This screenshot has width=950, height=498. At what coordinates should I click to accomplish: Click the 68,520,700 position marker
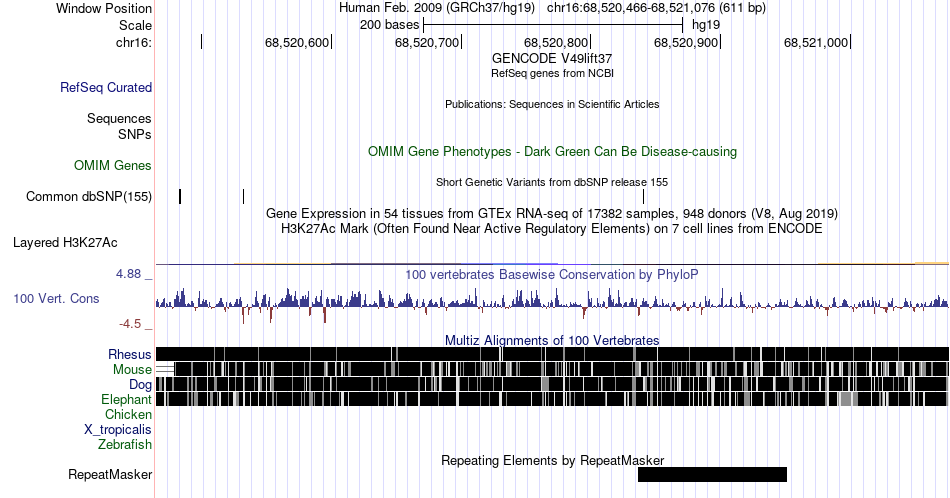427,42
